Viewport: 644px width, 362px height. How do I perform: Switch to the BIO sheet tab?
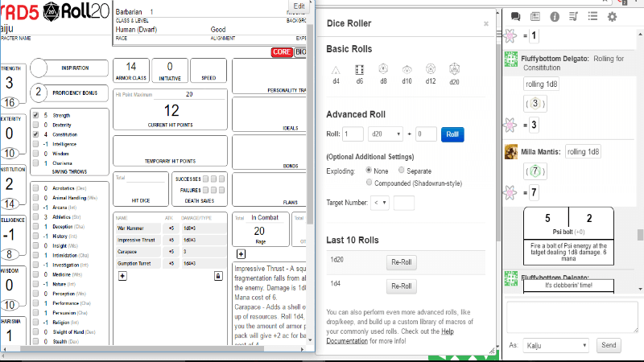pos(300,52)
